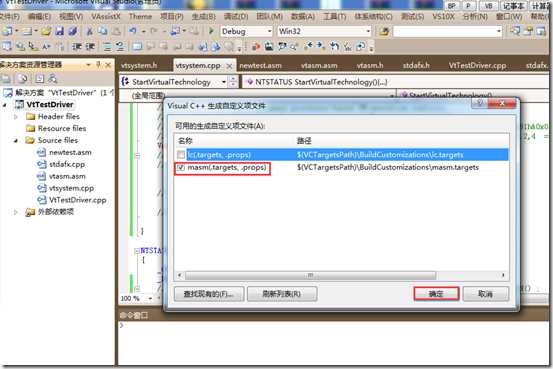Click the New Project toolbar icon
Viewport: 553px width, 369px height.
pyautogui.click(x=7, y=31)
